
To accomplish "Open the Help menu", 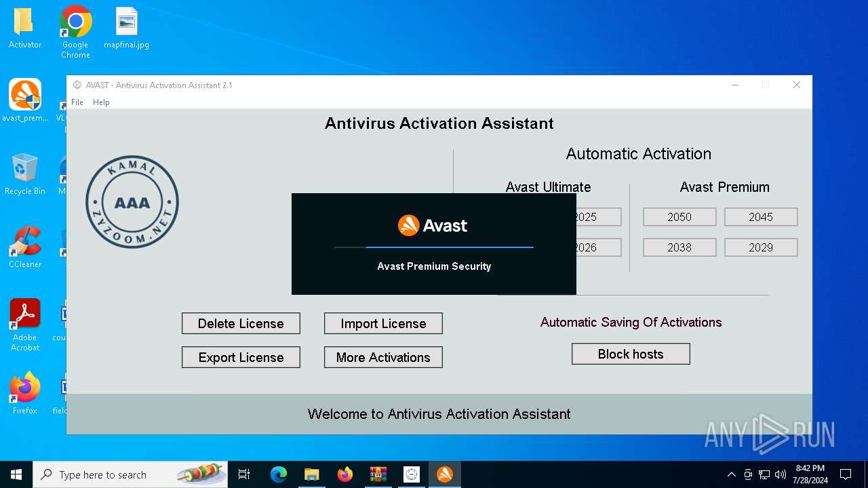I will 101,102.
